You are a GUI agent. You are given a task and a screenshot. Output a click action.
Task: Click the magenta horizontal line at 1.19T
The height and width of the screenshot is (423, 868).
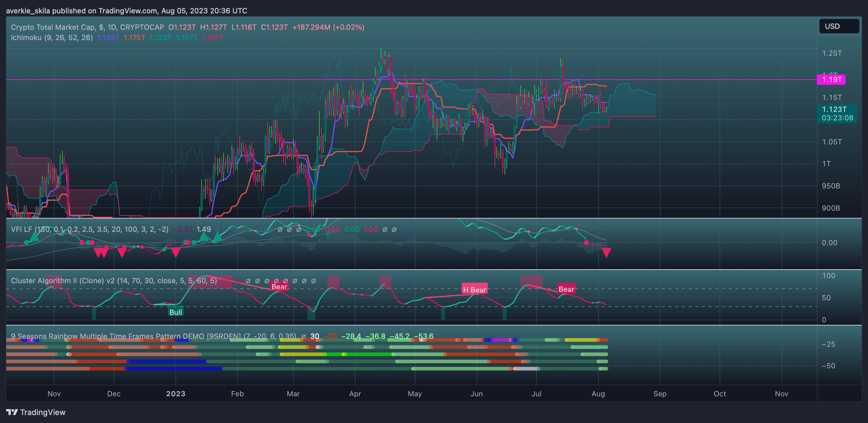[411, 80]
